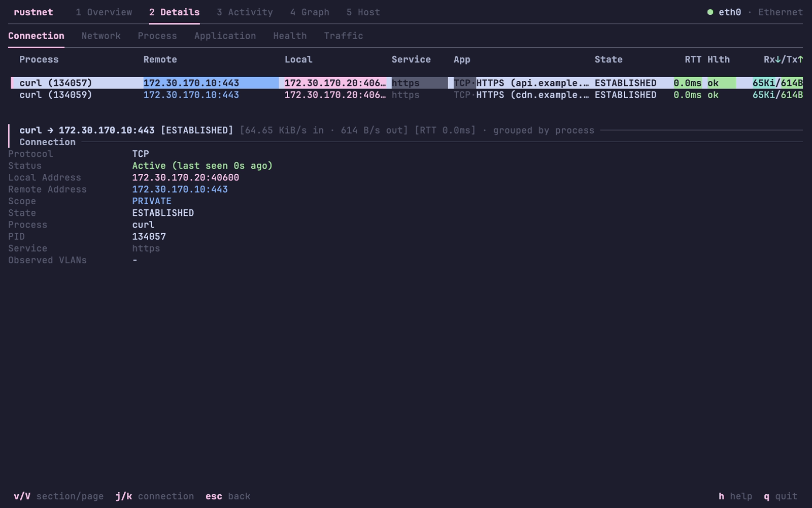
Task: Click the eth0 interface label
Action: pos(730,12)
